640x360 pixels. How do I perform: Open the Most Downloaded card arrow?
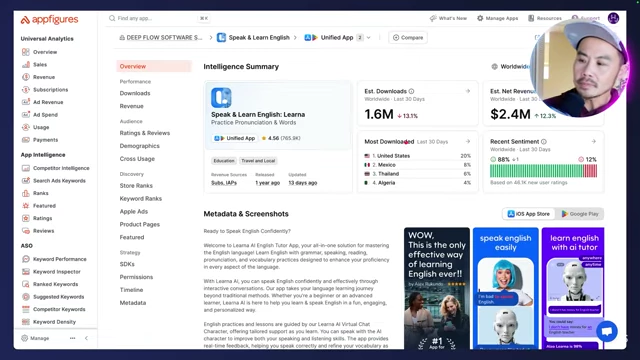pos(468,141)
